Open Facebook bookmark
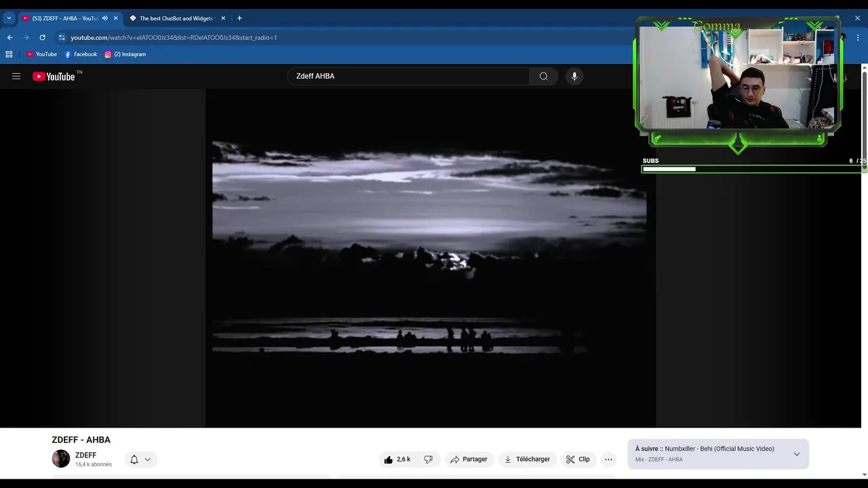 point(81,54)
